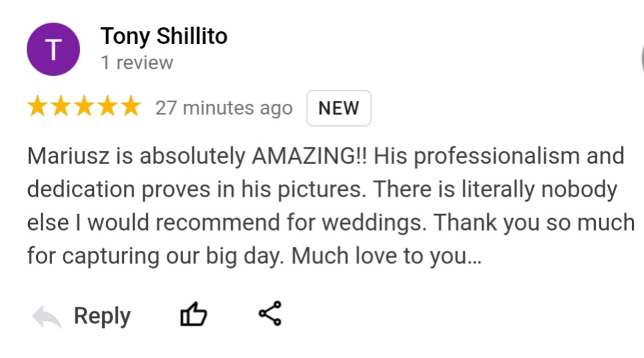Screen dimensions: 644x358
Task: Click the fourth gold star
Action: (107, 106)
